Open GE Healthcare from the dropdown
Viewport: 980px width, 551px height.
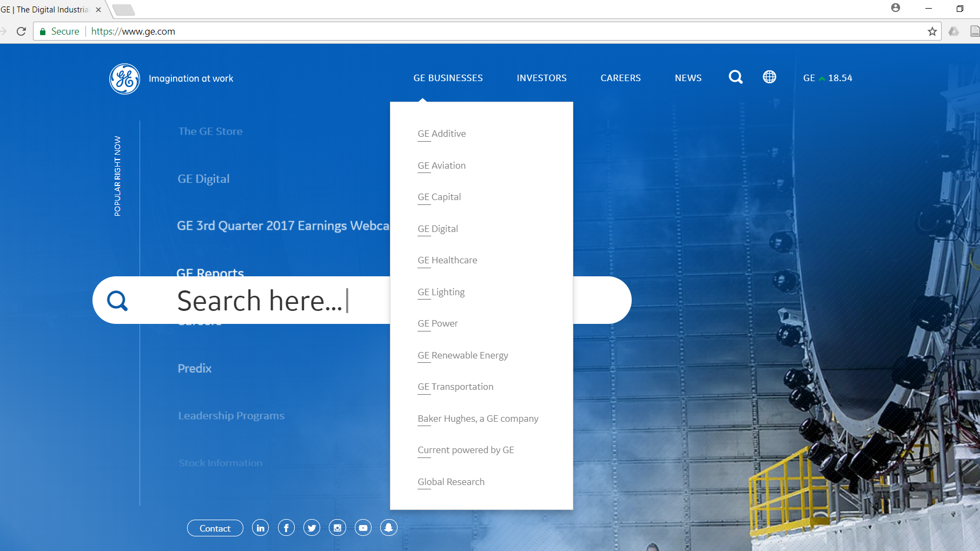[447, 260]
